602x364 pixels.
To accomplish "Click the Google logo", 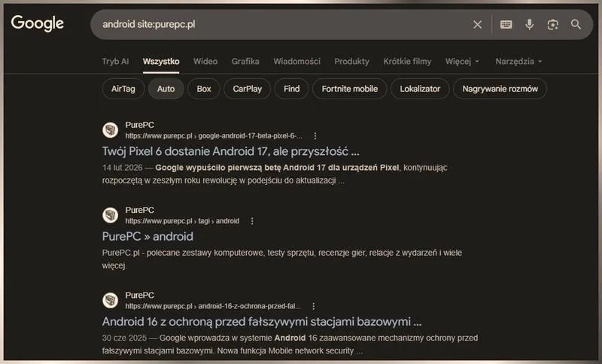I will (37, 23).
